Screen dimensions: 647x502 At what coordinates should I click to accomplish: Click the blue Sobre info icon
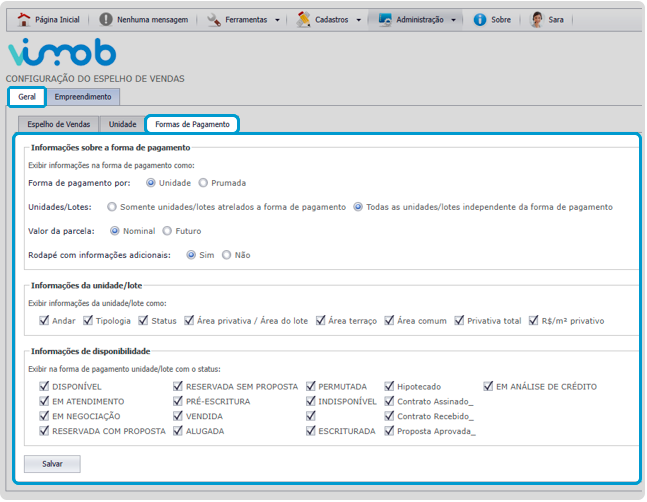[479, 19]
